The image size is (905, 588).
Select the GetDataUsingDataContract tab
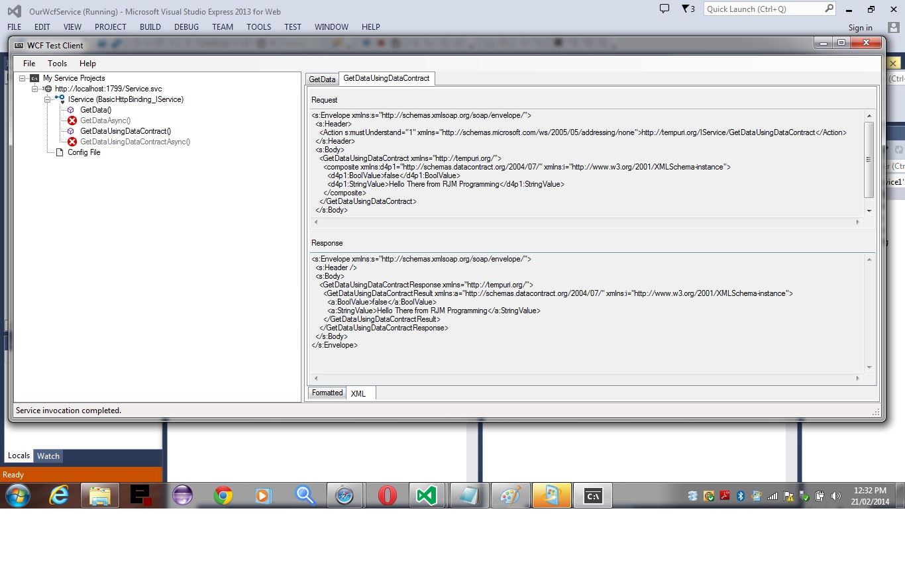pyautogui.click(x=386, y=78)
